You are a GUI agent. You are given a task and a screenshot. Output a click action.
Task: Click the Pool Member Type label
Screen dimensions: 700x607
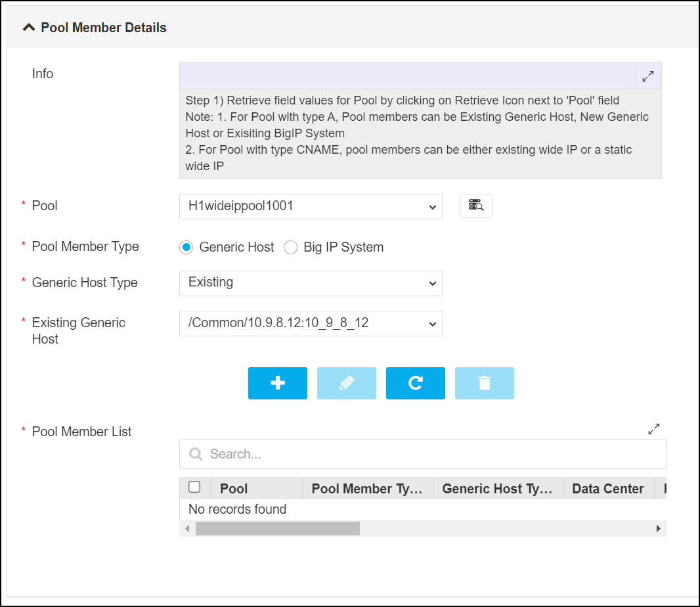click(85, 246)
